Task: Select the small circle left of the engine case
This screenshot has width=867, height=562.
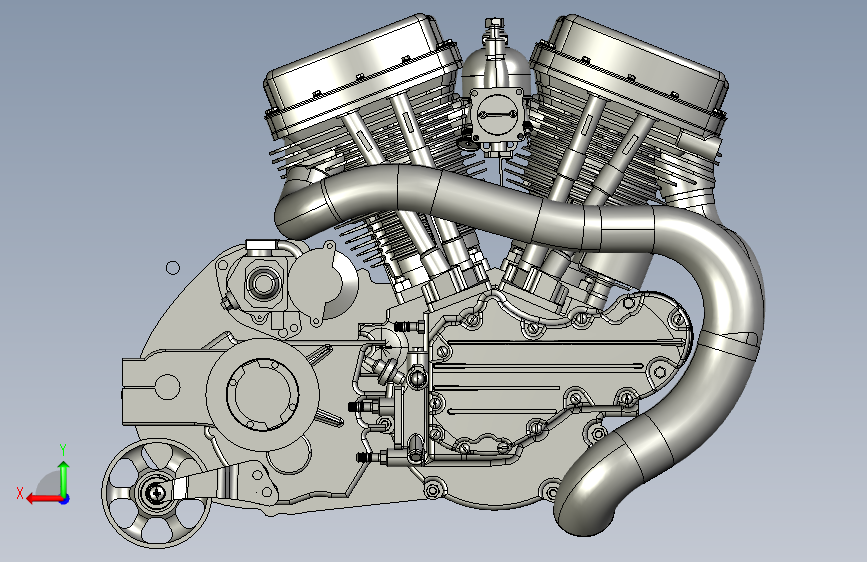Action: [x=173, y=268]
